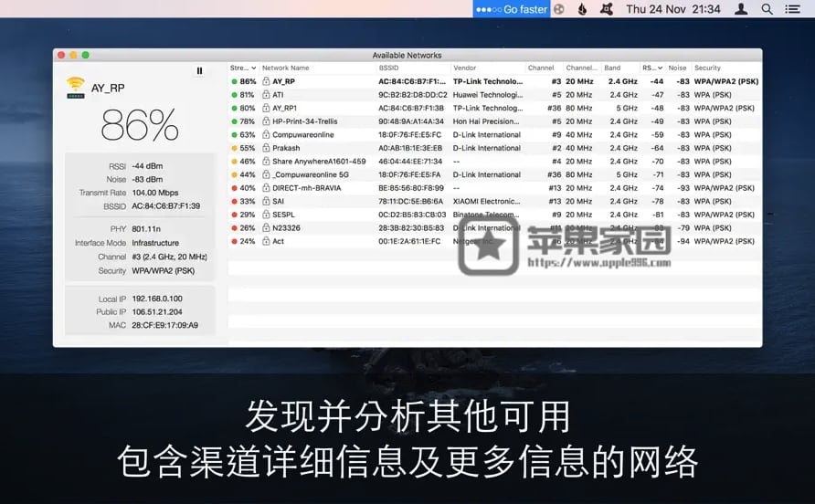Open Spotlight search magnifier
The width and height of the screenshot is (815, 504).
pos(767,9)
